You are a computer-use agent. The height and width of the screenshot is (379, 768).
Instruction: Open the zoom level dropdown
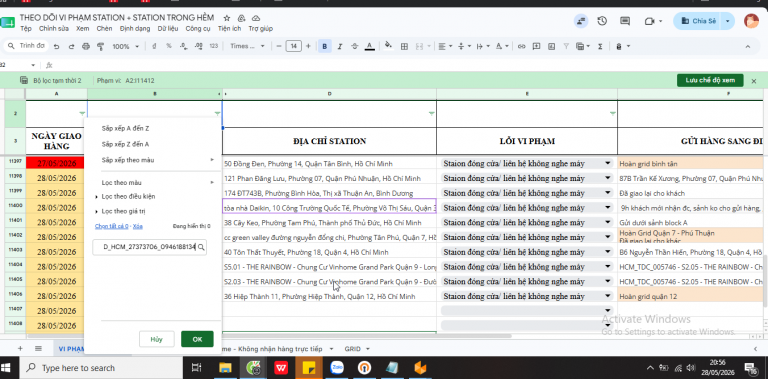pyautogui.click(x=125, y=47)
